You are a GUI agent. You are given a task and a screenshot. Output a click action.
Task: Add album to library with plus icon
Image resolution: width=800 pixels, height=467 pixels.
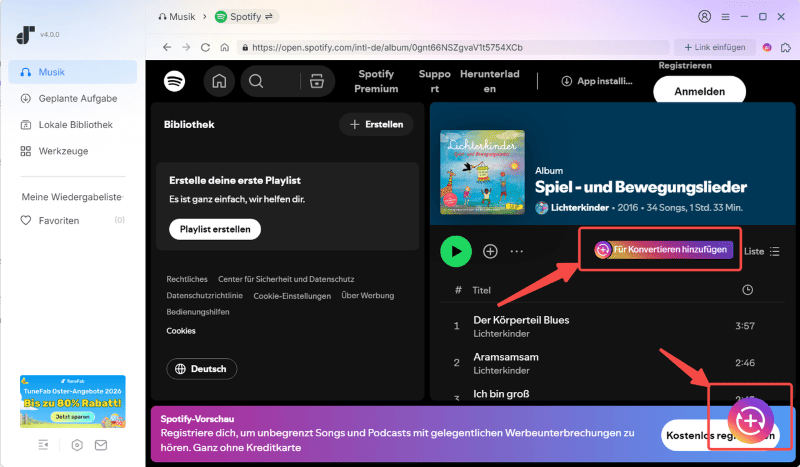pos(490,251)
